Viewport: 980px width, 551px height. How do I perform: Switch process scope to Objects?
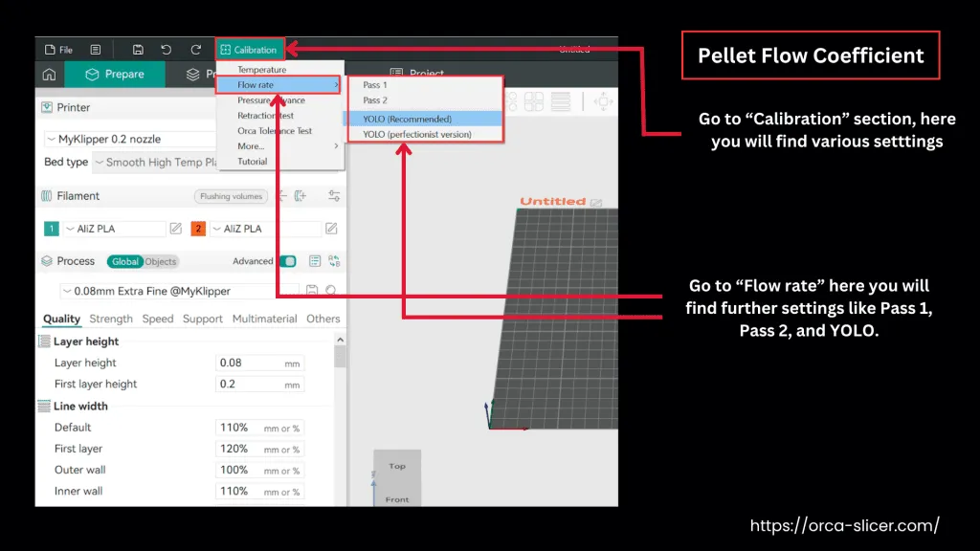[161, 261]
